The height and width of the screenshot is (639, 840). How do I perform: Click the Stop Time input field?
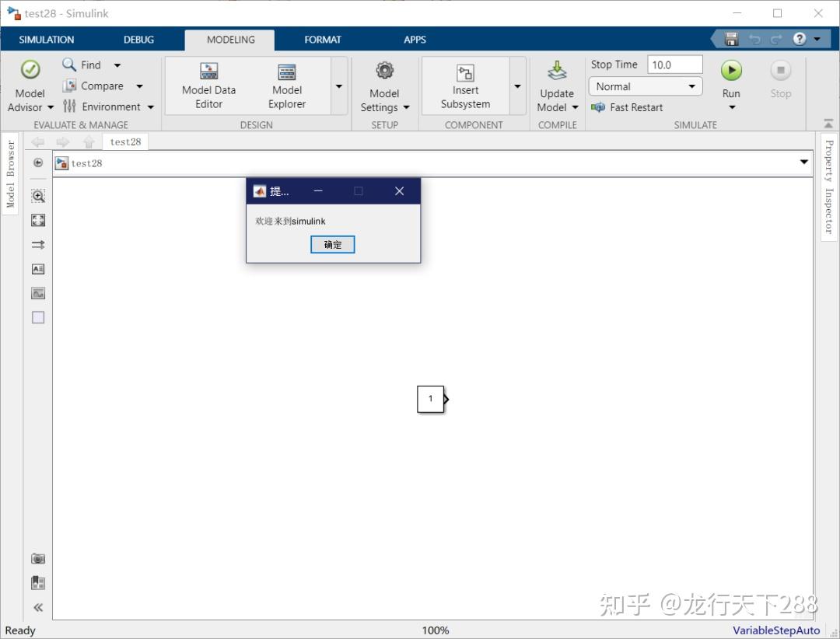tap(674, 64)
